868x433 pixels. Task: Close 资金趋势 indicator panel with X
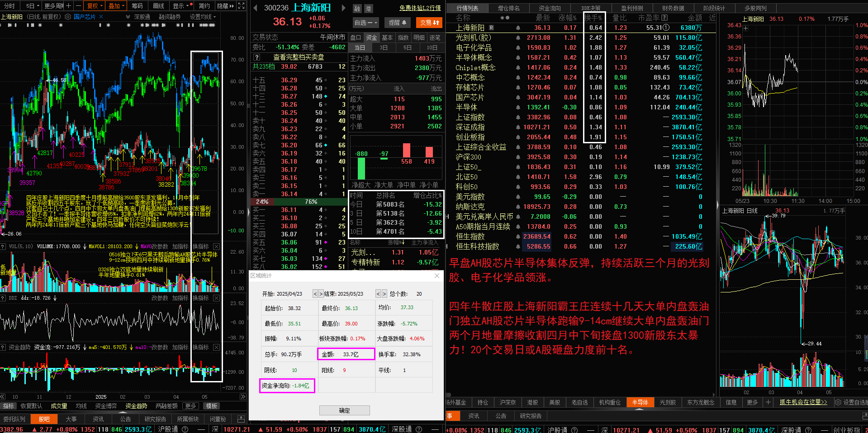tap(217, 348)
